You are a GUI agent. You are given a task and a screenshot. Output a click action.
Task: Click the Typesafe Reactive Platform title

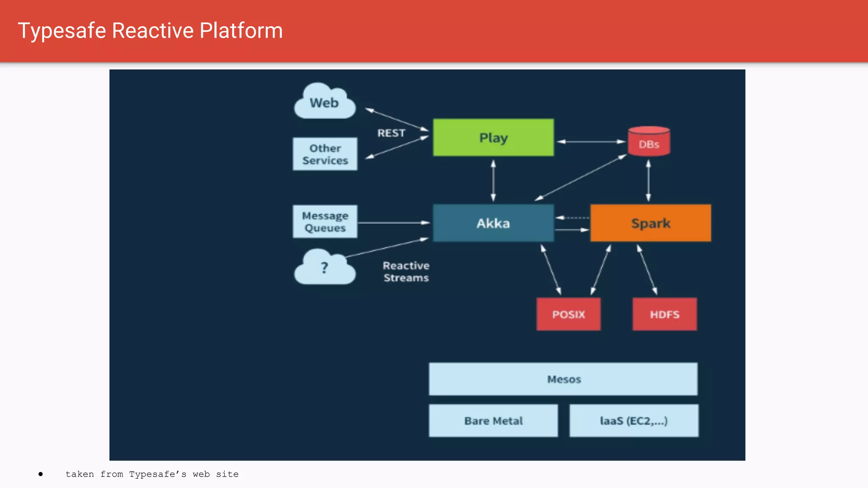[150, 31]
